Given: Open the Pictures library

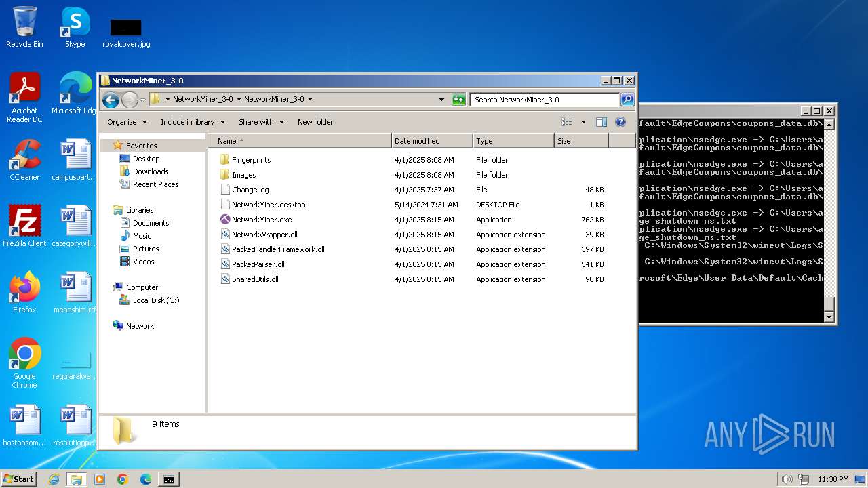Looking at the screenshot, I should (146, 249).
